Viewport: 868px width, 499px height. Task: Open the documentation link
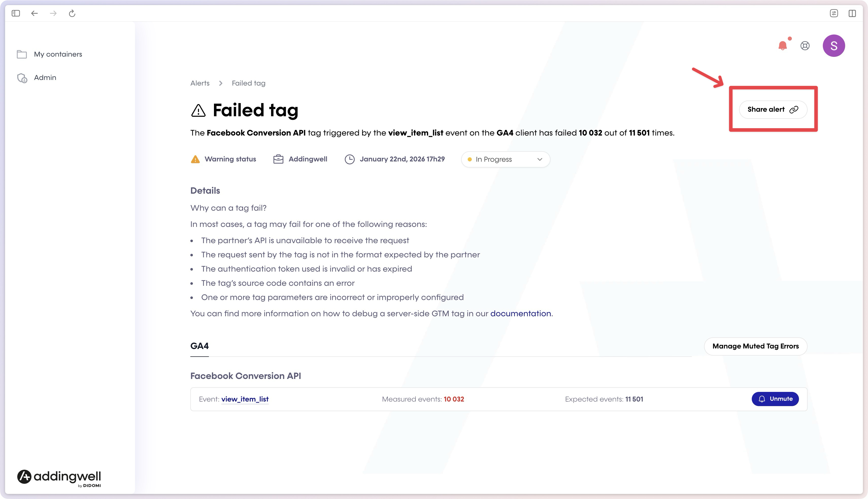(521, 314)
